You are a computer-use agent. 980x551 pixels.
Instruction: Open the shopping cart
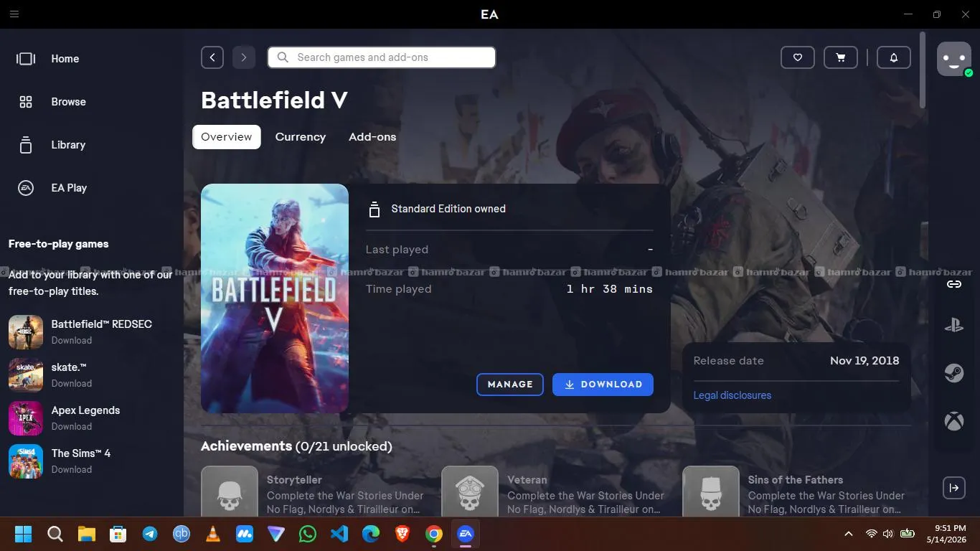click(x=841, y=57)
